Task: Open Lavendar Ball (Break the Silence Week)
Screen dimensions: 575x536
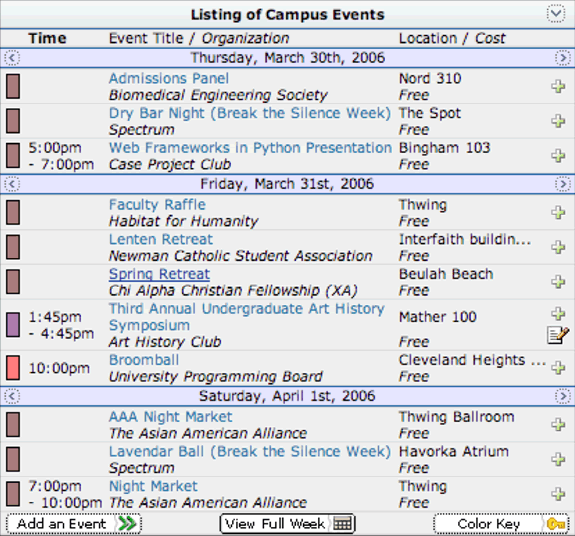Action: point(250,452)
